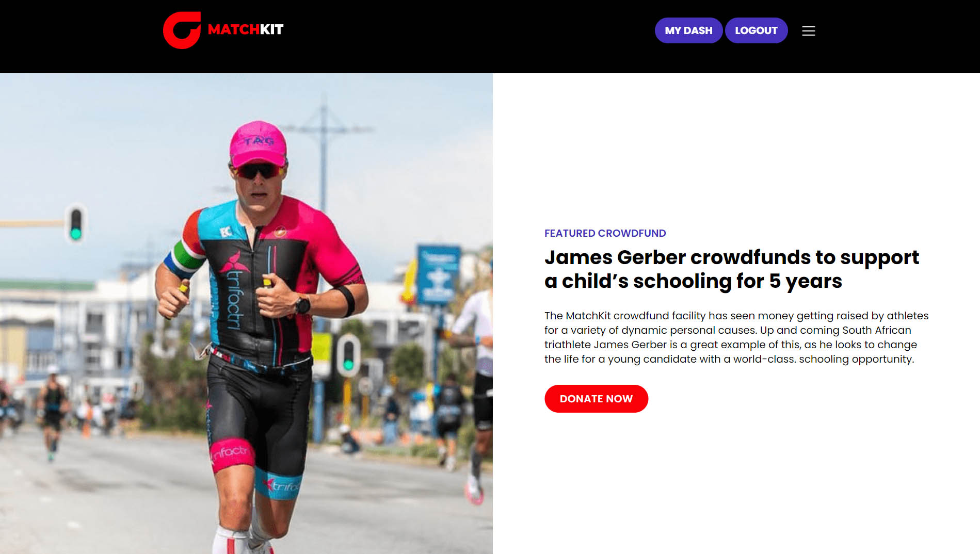980x554 pixels.
Task: Click the runner's dark sunglasses in photo
Action: click(258, 170)
